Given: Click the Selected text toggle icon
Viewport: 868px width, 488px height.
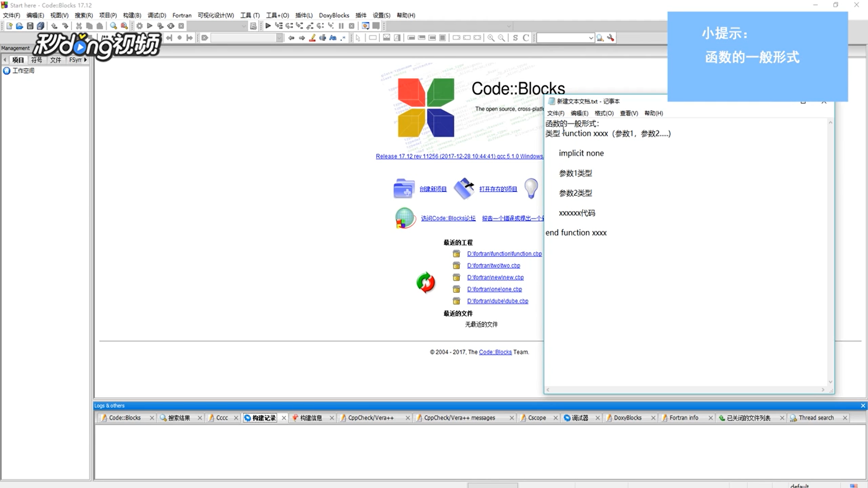Looking at the screenshot, I should 323,38.
